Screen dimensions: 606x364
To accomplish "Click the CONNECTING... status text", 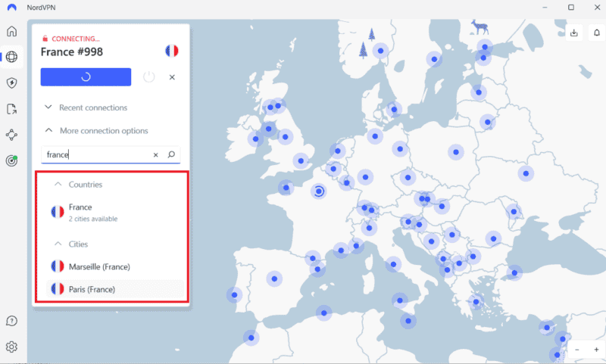I will [x=75, y=39].
